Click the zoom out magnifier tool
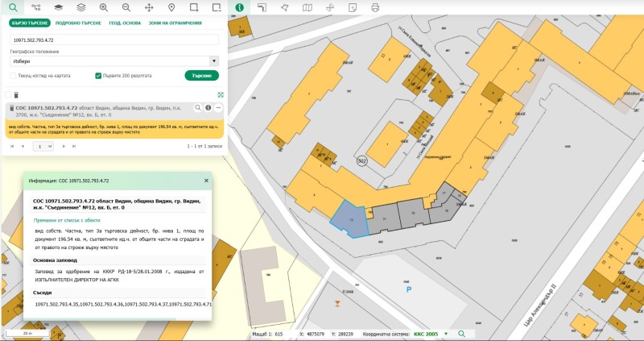The image size is (644, 341). 126,7
